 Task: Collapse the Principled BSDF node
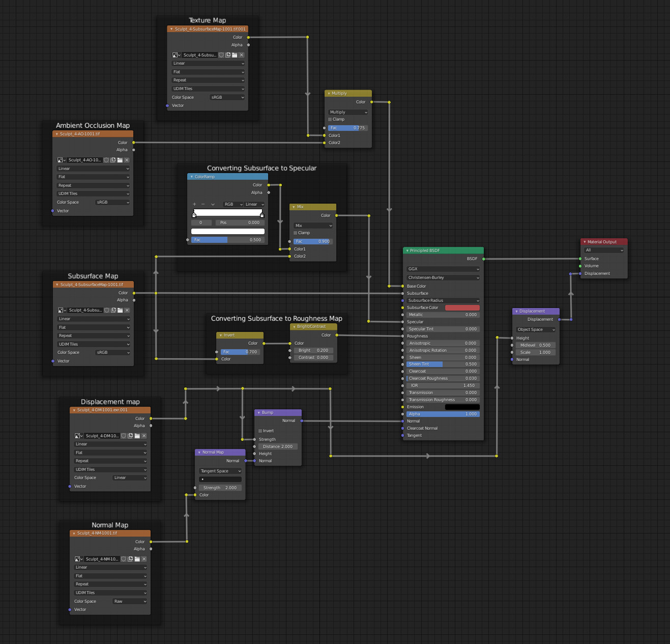(407, 250)
